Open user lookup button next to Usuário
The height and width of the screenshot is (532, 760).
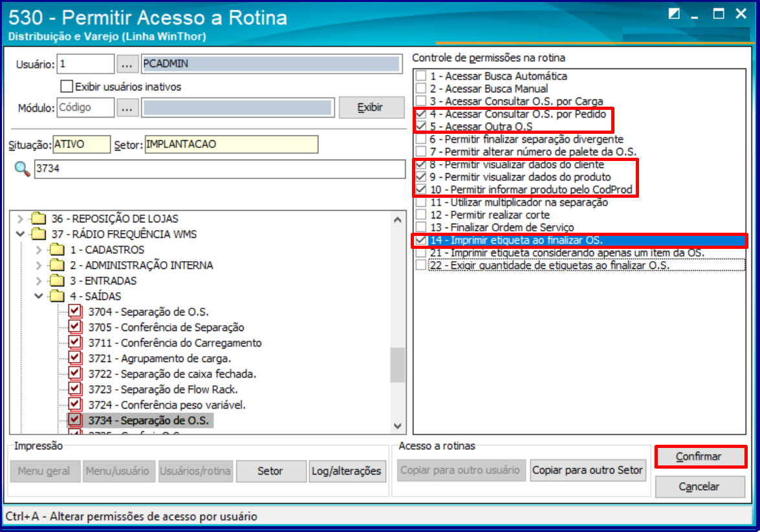pos(127,64)
